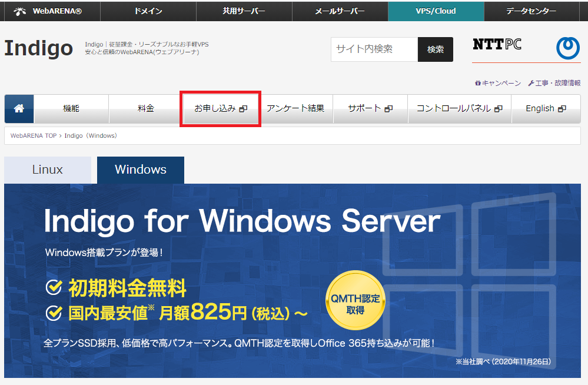Click the Indigo (Windows) breadcrumb text
Image resolution: width=588 pixels, height=385 pixels.
tap(91, 135)
